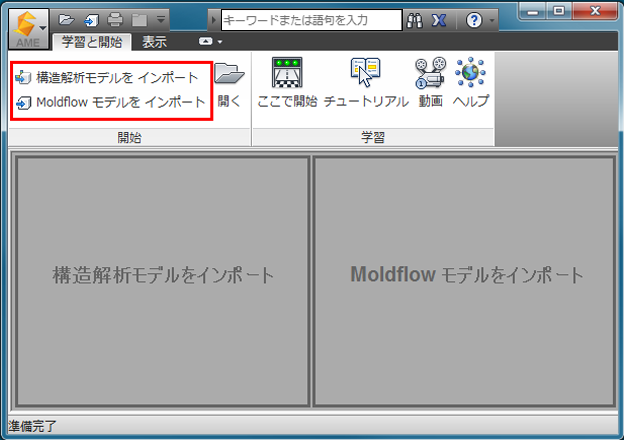The height and width of the screenshot is (440, 624).
Task: Click the large 構造解析モデルをインポート panel
Action: (x=162, y=281)
